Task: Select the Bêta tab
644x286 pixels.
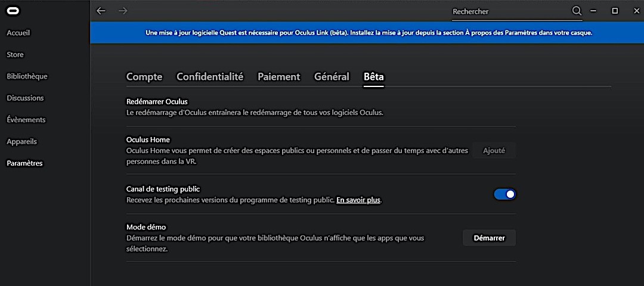Action: pyautogui.click(x=374, y=77)
